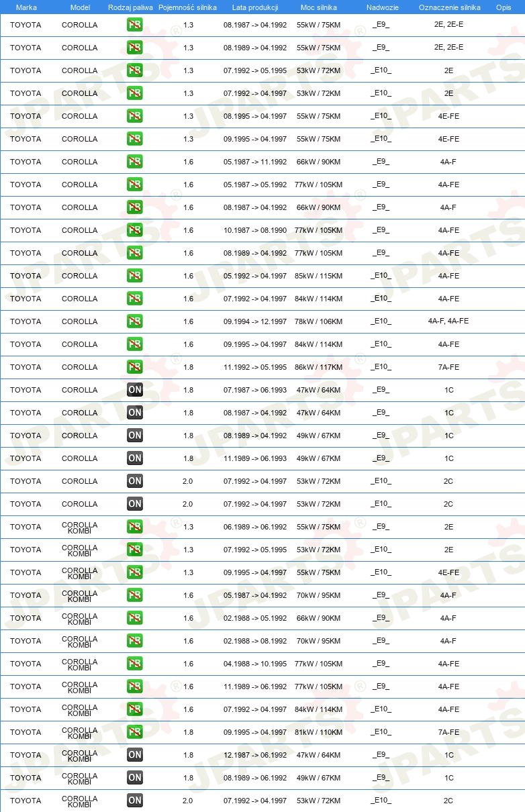Click the '81kW / 110KM' power cell
This screenshot has height=812, width=525.
(319, 732)
